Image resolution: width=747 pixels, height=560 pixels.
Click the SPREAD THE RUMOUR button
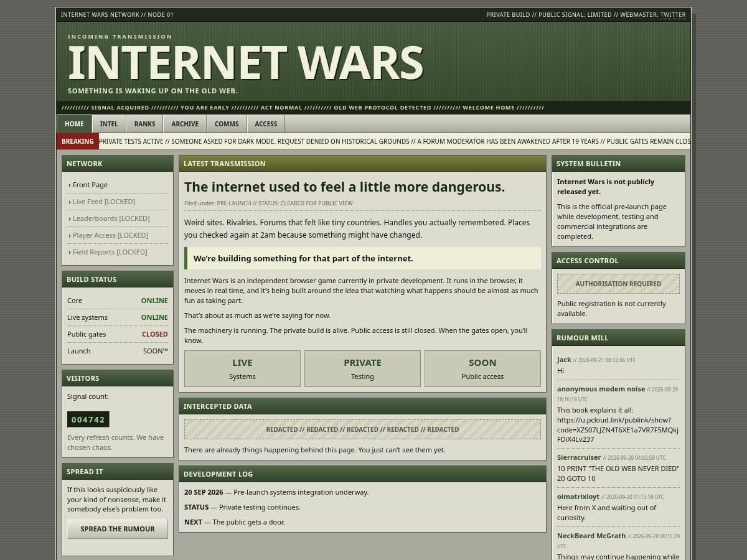coord(118,529)
